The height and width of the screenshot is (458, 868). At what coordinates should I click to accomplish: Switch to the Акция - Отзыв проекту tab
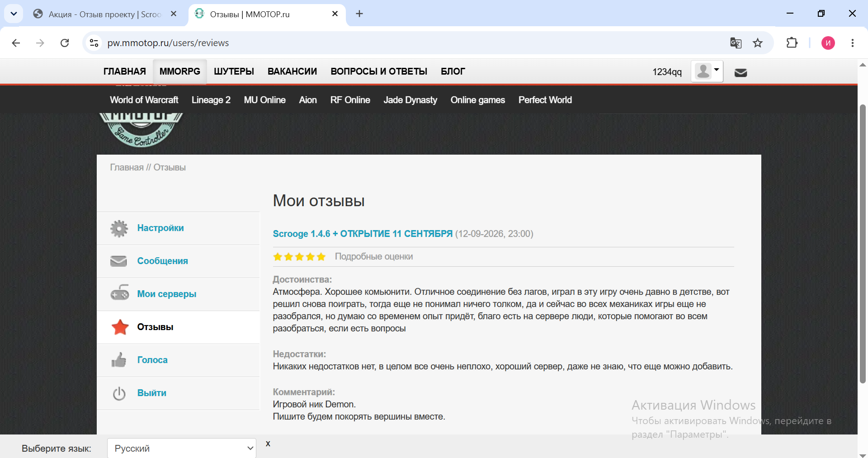coord(105,14)
